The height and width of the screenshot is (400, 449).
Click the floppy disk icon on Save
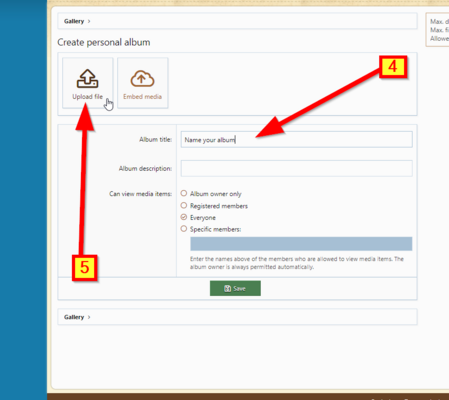pyautogui.click(x=228, y=289)
